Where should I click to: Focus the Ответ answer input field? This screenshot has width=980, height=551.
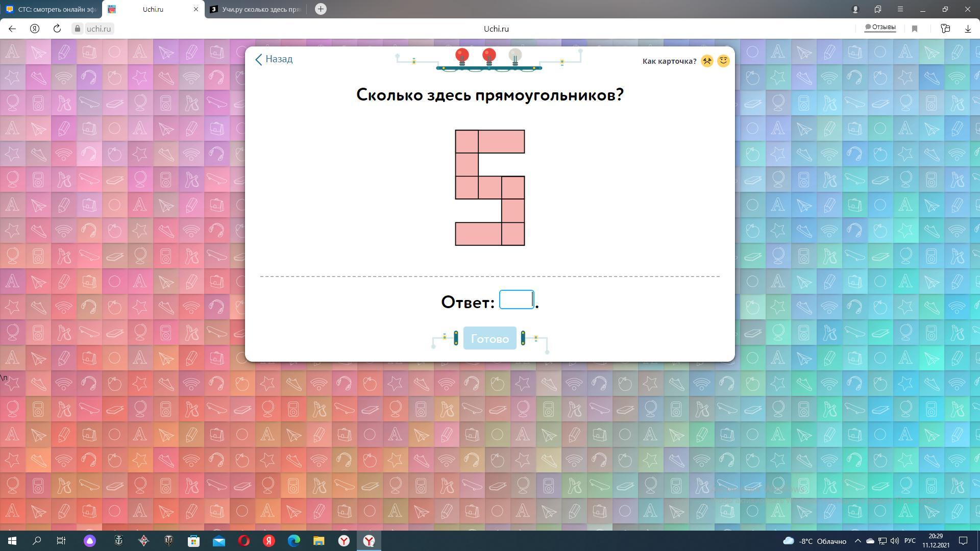516,300
